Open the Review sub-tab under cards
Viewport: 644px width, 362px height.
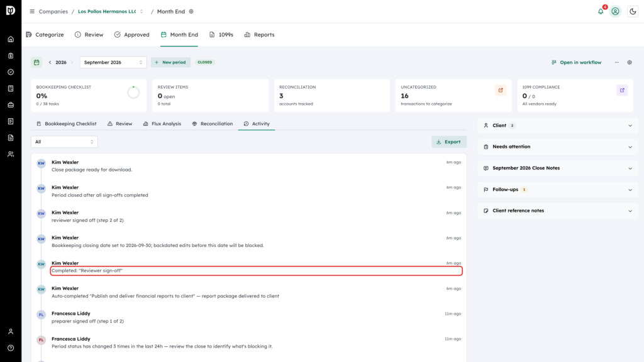[x=120, y=124]
